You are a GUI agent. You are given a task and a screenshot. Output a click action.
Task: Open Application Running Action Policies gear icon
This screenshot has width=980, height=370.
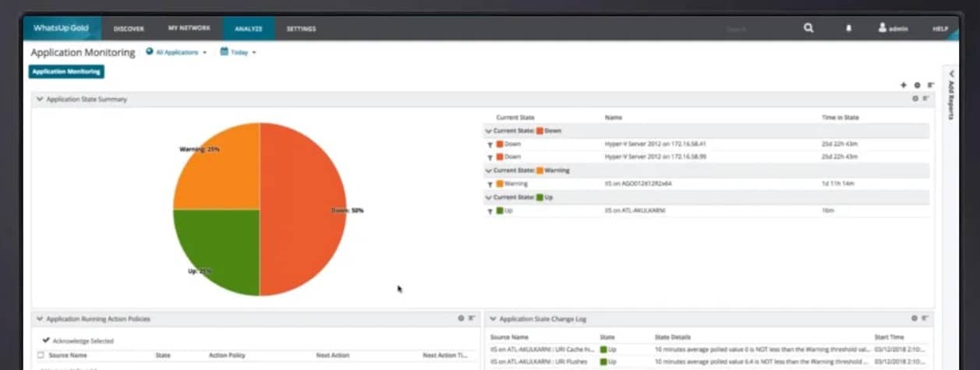[461, 319]
